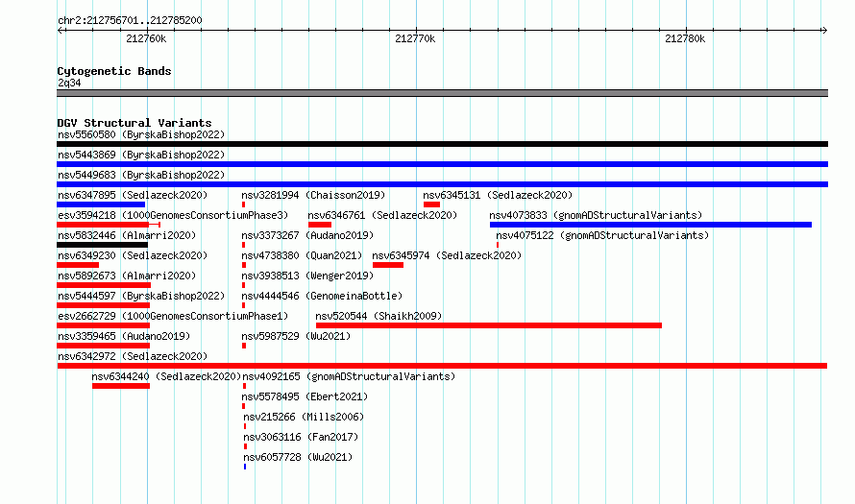Image resolution: width=855 pixels, height=504 pixels.
Task: Click the long red bar under nsv520544
Action: pos(489,325)
